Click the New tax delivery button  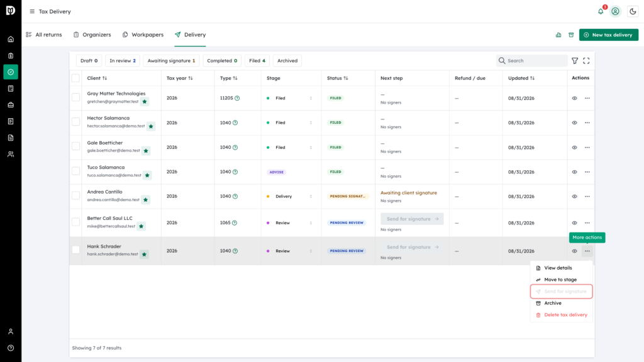point(609,35)
